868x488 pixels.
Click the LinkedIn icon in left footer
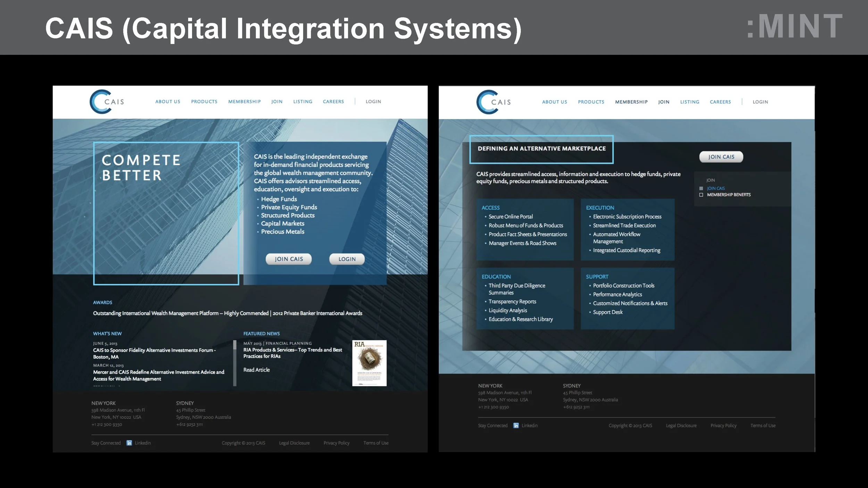[x=129, y=443]
